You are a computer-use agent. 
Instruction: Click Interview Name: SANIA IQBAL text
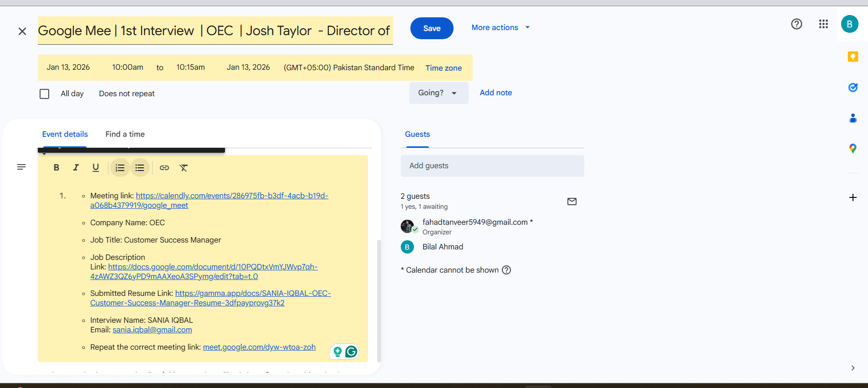pyautogui.click(x=142, y=321)
